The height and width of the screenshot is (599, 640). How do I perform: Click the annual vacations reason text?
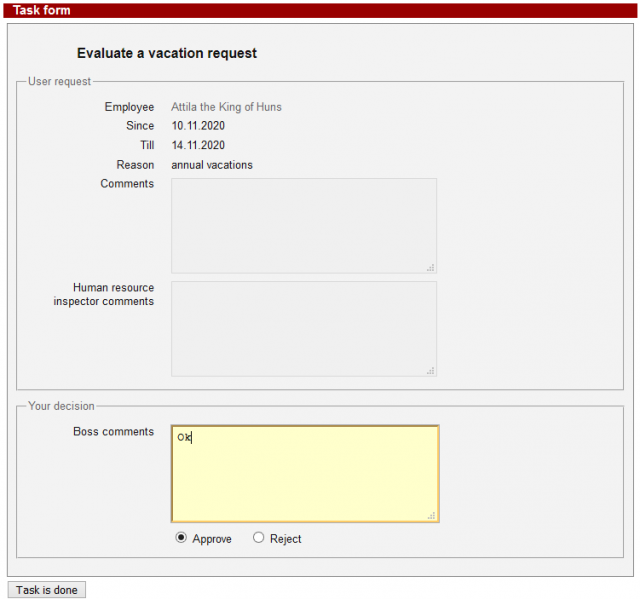click(212, 165)
